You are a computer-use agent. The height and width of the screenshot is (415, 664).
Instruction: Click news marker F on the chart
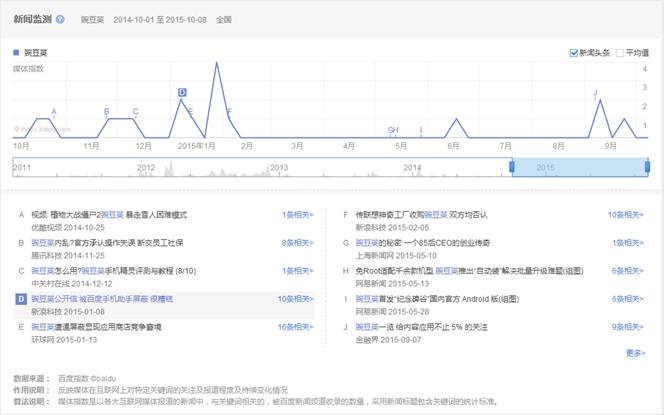pyautogui.click(x=229, y=112)
